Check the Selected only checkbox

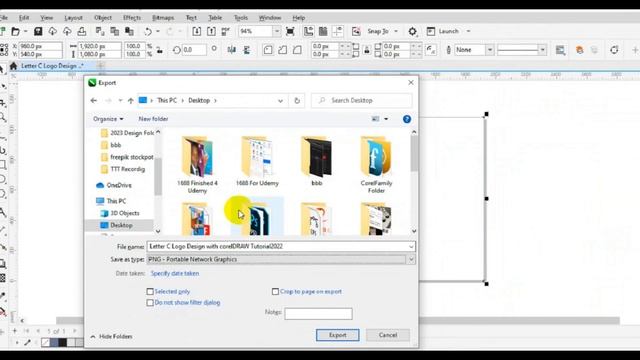[x=150, y=291]
